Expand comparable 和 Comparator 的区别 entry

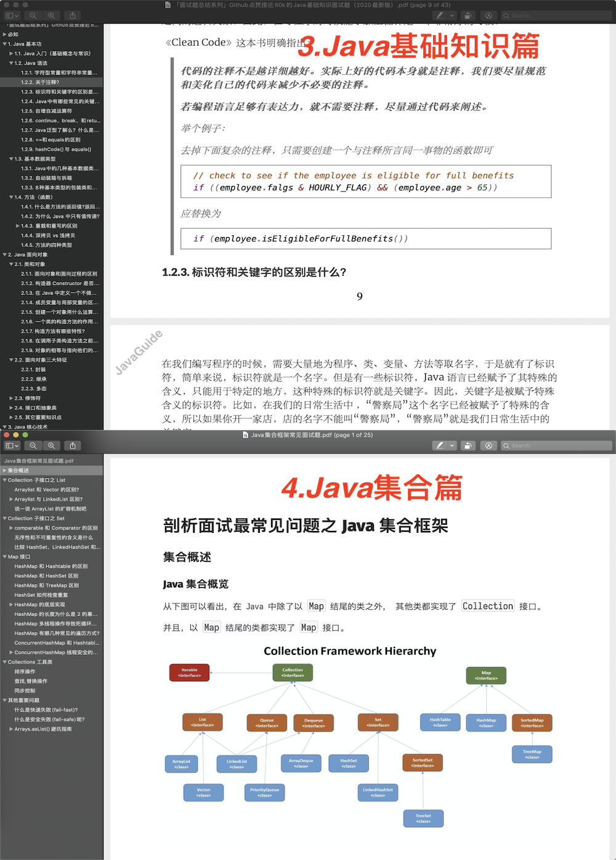[11, 528]
